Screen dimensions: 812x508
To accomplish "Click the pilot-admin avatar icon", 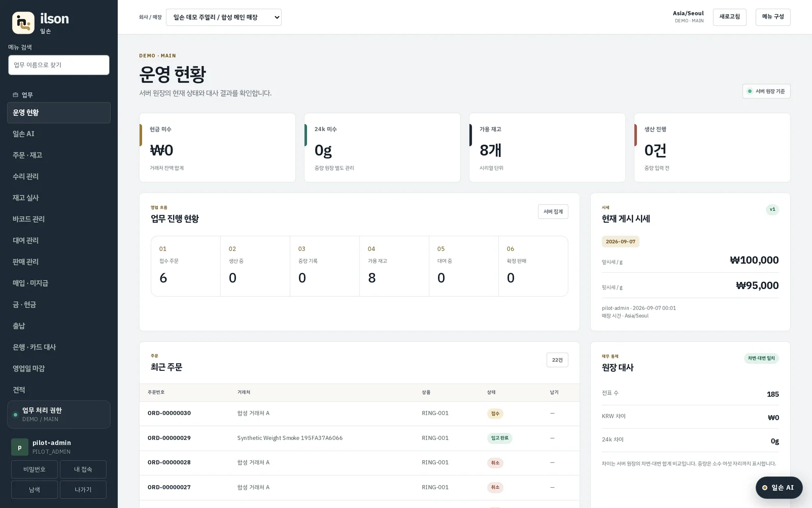I will 20,447.
